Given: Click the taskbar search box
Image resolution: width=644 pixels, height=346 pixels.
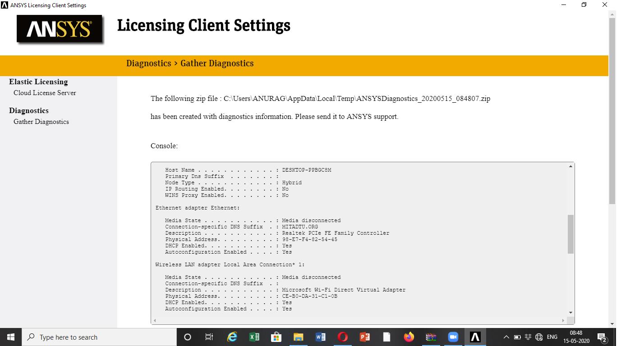Looking at the screenshot, I should tap(99, 337).
